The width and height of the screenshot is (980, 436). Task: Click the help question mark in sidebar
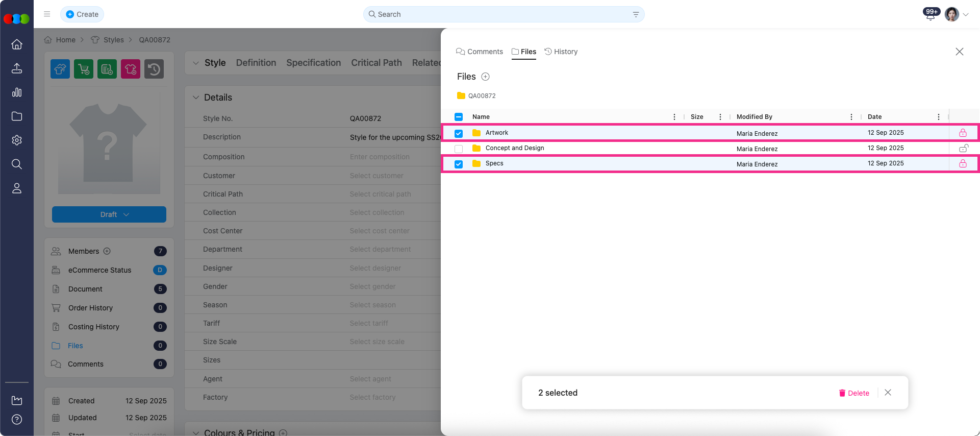click(x=17, y=420)
